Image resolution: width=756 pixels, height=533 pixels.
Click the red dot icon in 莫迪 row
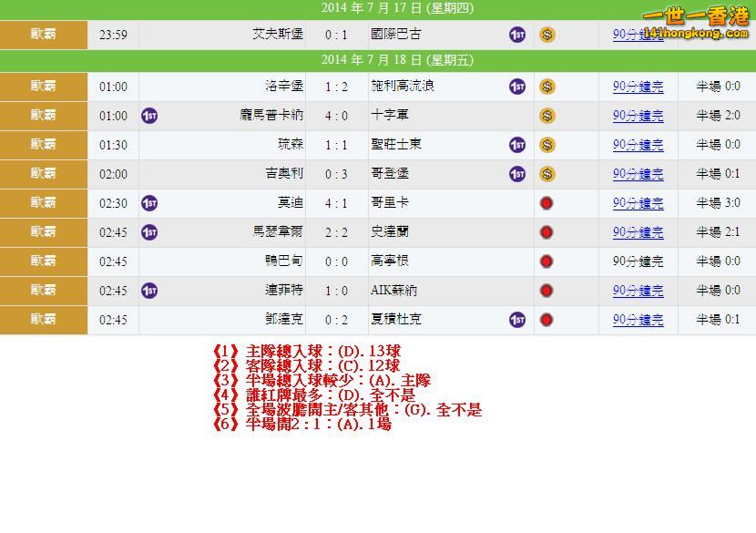tap(547, 203)
